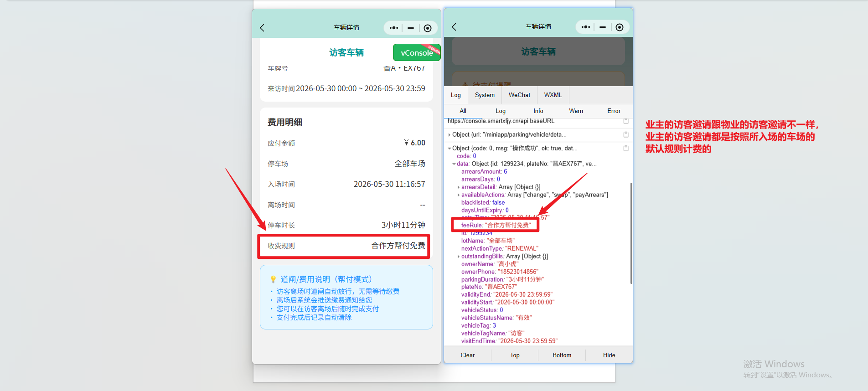This screenshot has width=868, height=391.
Task: Click the vConsole panel scrollbar
Action: [631, 233]
